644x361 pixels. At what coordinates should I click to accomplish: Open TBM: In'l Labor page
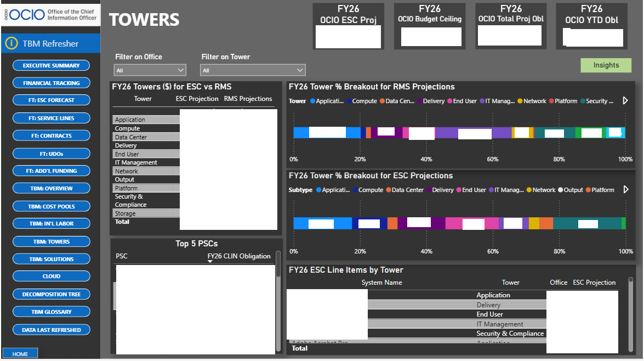point(52,224)
